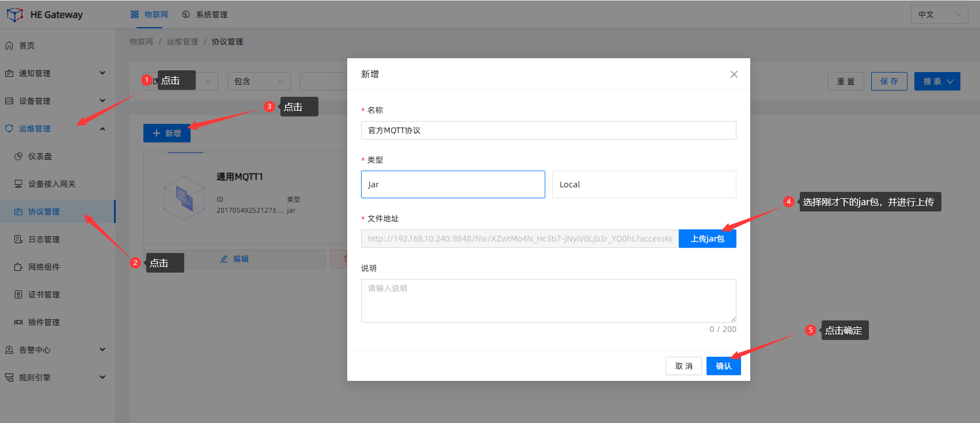This screenshot has width=980, height=423.
Task: Click the 上传jar包 upload button
Action: click(707, 239)
